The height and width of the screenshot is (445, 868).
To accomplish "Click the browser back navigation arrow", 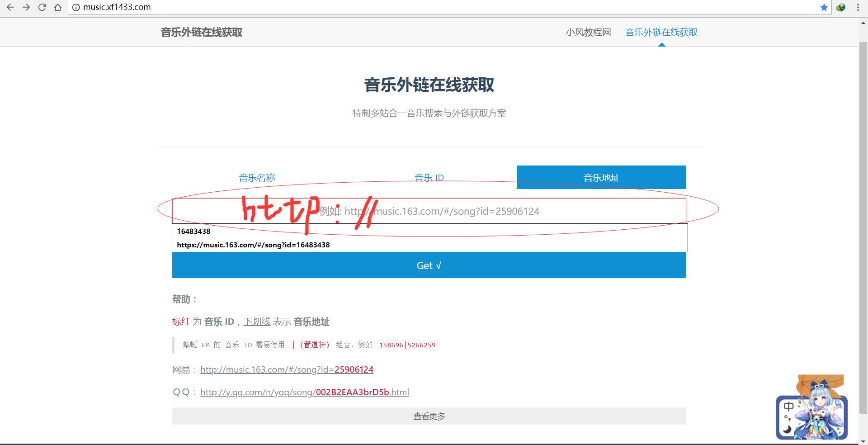I will pos(11,7).
